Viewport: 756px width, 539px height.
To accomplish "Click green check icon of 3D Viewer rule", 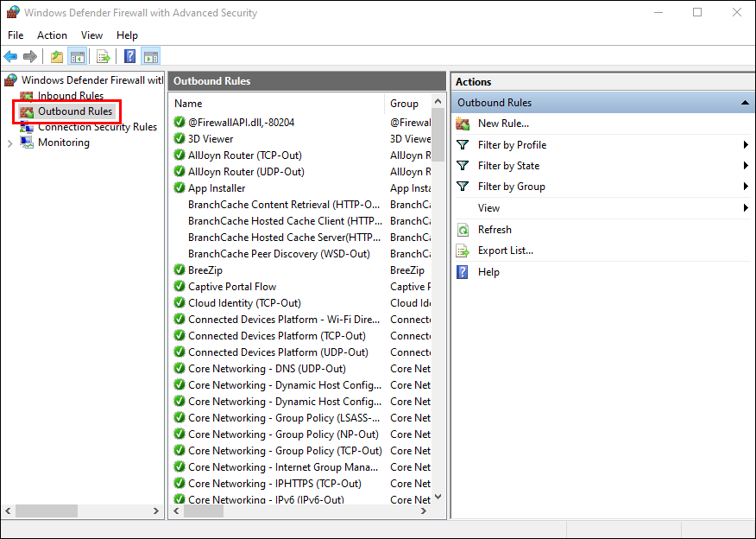I will tap(180, 138).
